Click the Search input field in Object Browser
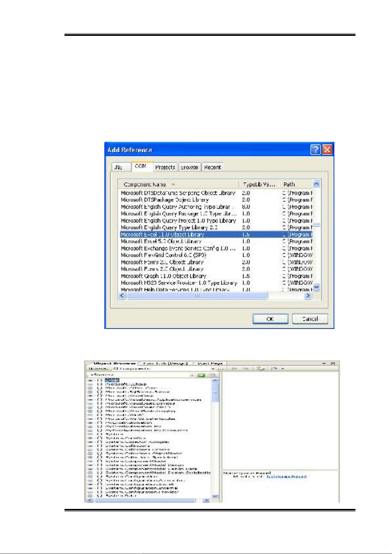The image size is (392, 554). [x=138, y=375]
